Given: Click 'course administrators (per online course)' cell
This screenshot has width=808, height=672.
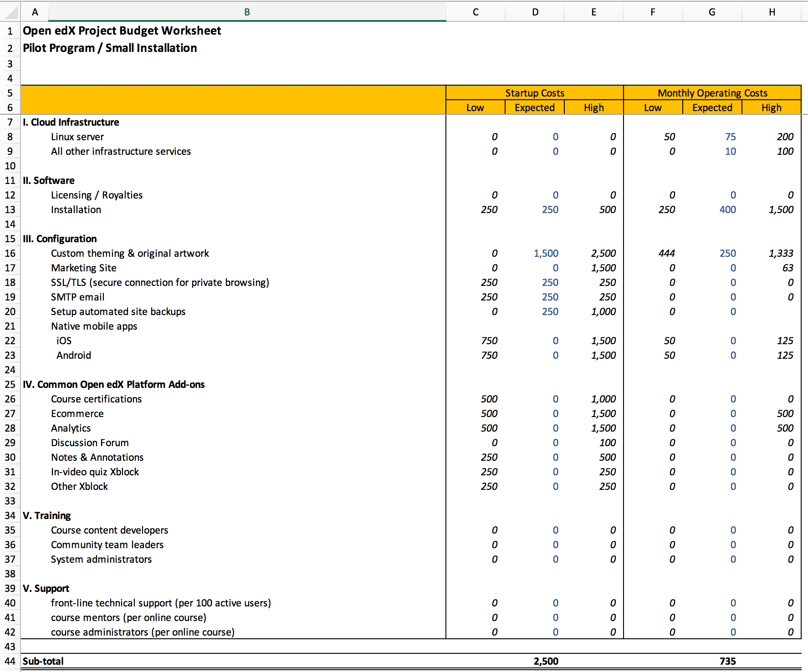Looking at the screenshot, I should coord(143,632).
